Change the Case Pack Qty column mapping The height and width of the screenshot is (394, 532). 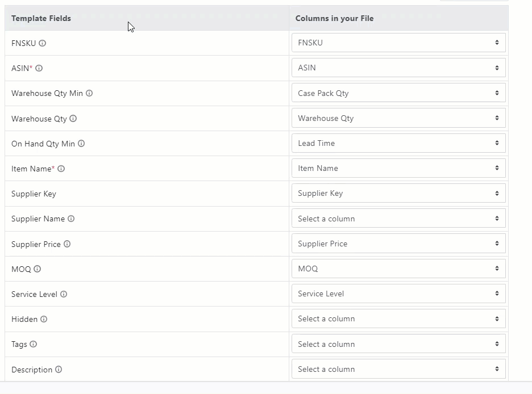point(398,93)
